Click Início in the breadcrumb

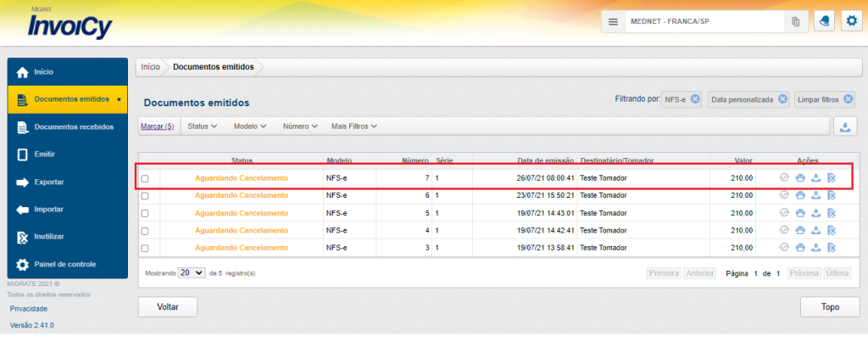point(150,66)
